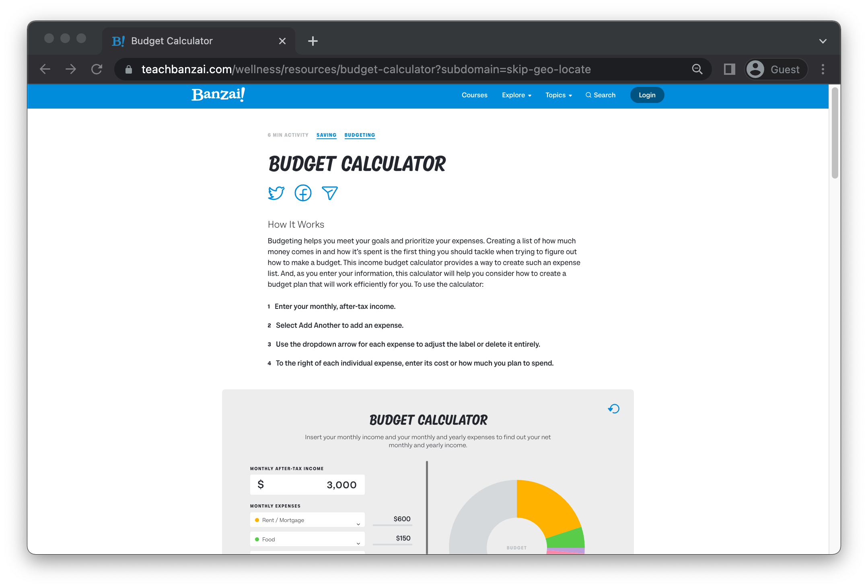868x588 pixels.
Task: Expand the Topics dropdown menu
Action: tap(558, 95)
